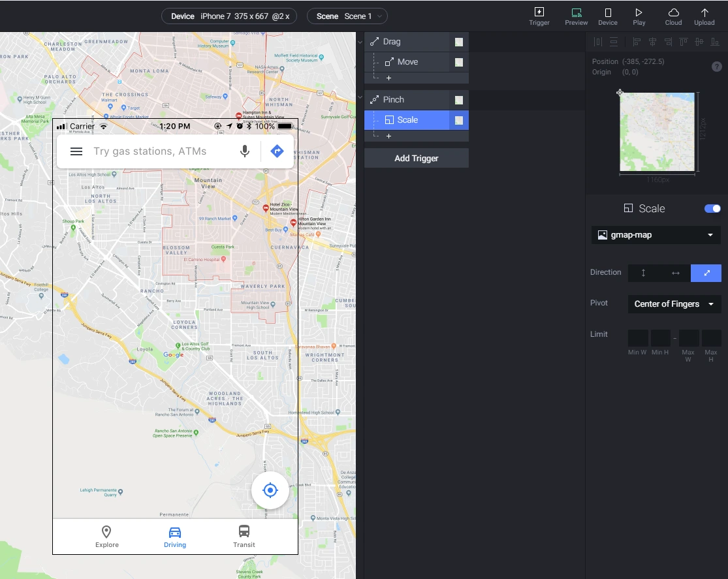Open the Cloud option
This screenshot has height=579, width=728.
673,16
